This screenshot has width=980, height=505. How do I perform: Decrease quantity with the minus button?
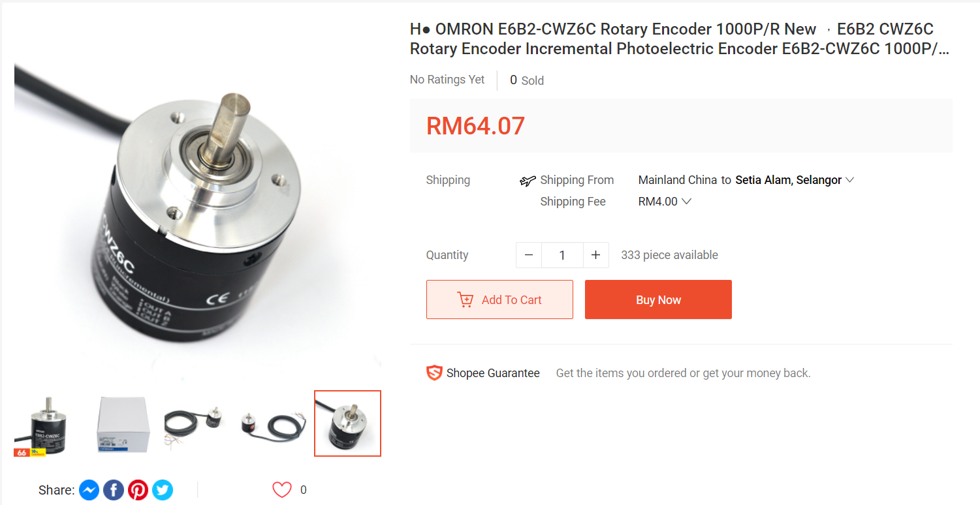pos(529,255)
